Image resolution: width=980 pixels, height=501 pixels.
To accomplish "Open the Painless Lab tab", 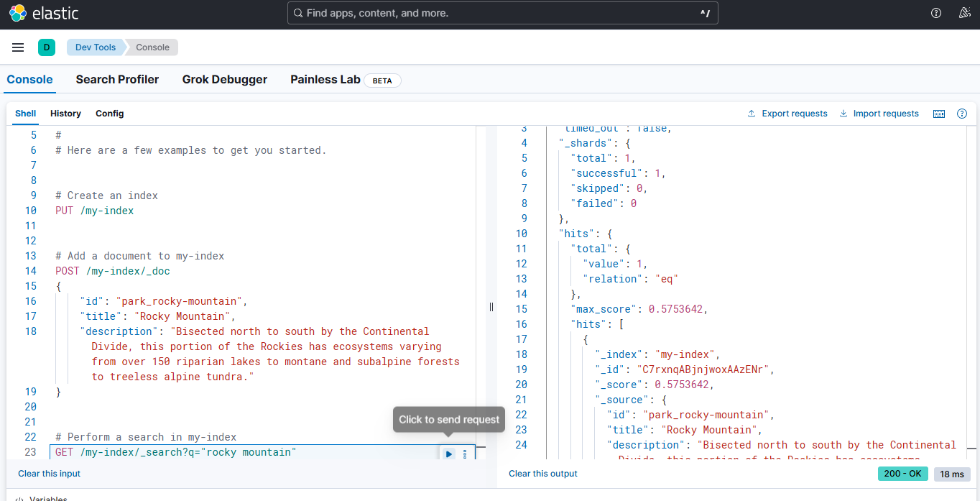I will [325, 80].
